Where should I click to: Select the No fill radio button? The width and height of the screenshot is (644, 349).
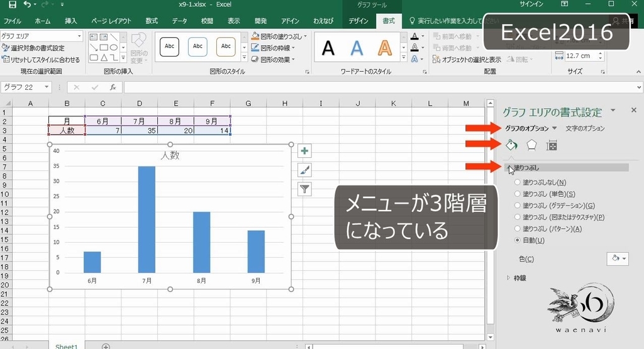[518, 182]
